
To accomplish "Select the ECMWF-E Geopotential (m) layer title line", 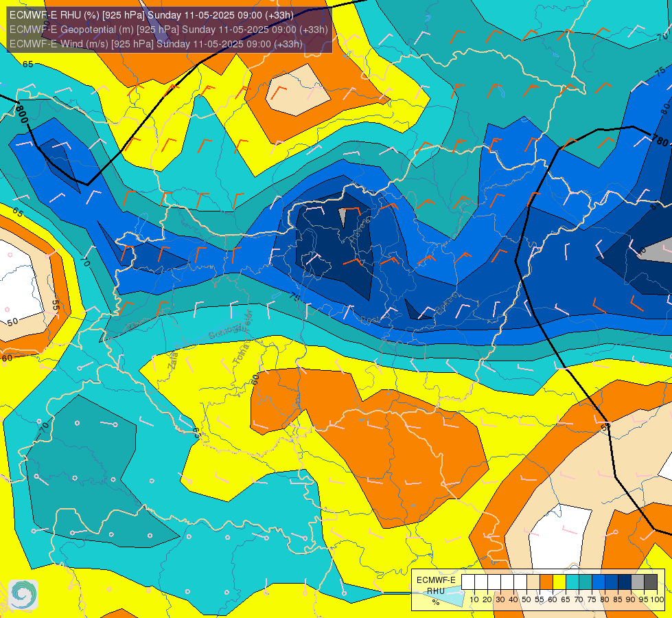I will pos(168,30).
